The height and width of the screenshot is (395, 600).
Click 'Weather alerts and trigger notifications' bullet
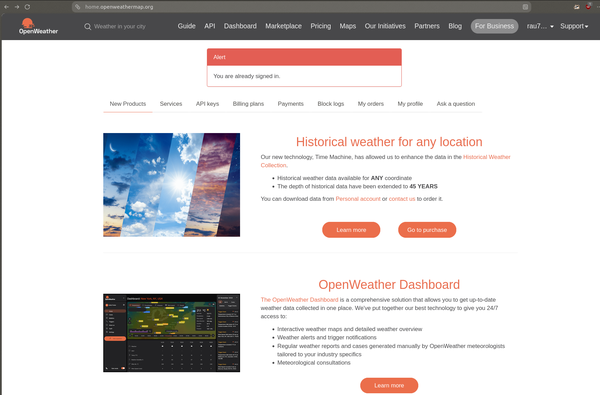(x=327, y=337)
